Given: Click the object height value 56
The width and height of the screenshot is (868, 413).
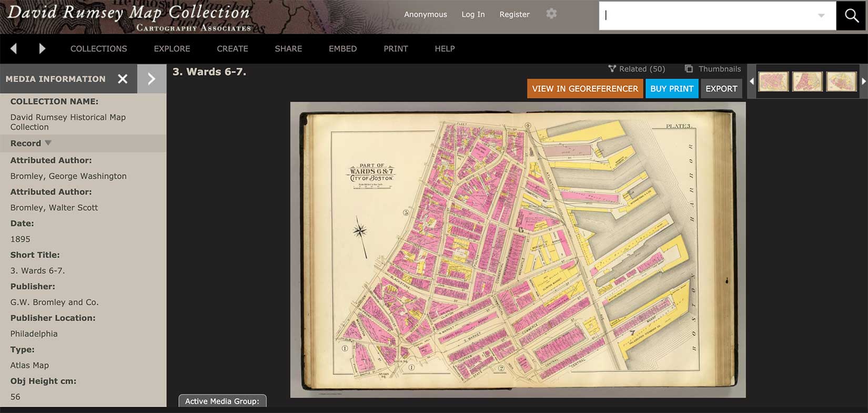Looking at the screenshot, I should 15,397.
